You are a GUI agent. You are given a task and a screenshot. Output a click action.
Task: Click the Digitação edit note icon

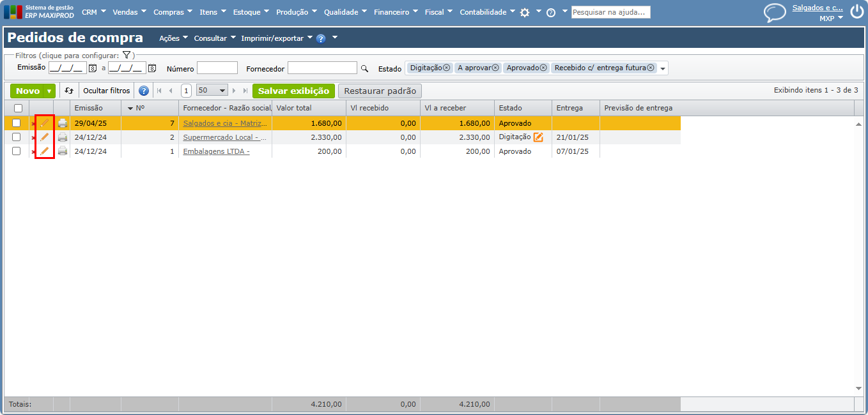[x=538, y=137]
